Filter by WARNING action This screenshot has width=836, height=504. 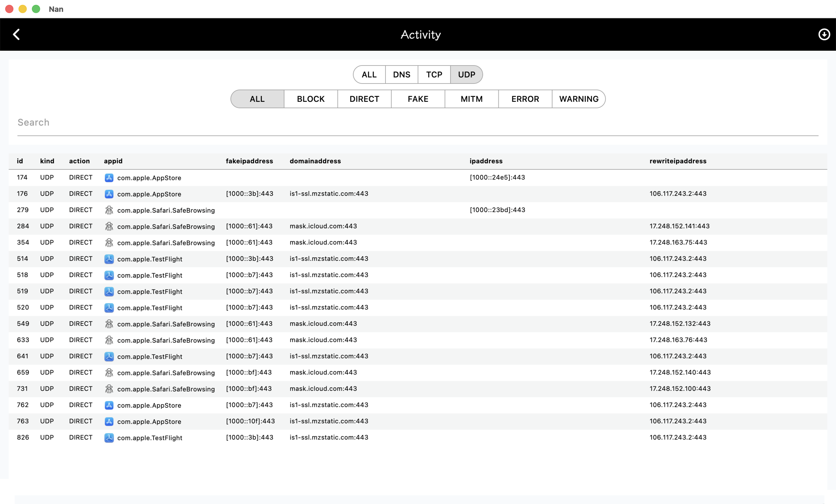[x=578, y=99]
